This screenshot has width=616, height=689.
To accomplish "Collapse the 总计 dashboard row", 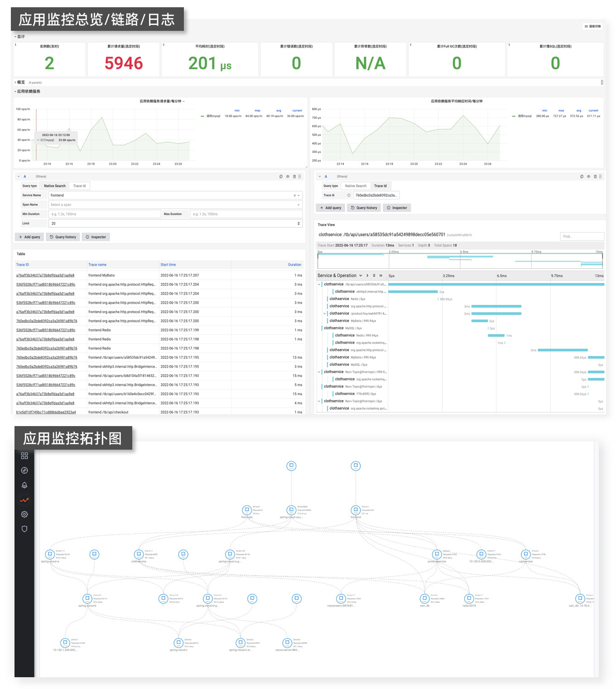I will point(19,37).
